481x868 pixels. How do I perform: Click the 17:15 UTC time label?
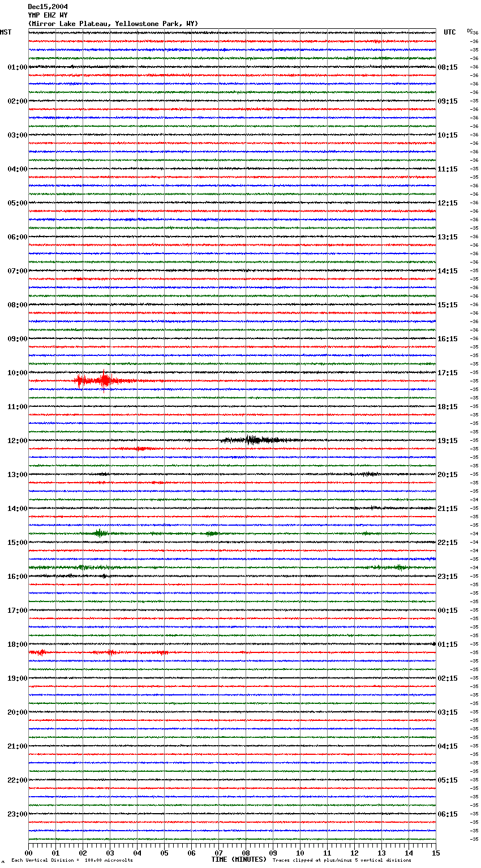coord(448,373)
